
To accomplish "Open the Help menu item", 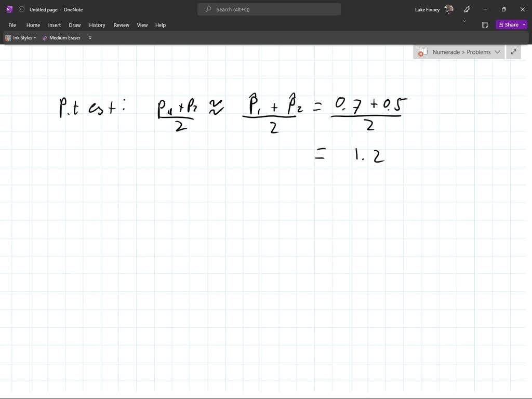I will pyautogui.click(x=161, y=25).
